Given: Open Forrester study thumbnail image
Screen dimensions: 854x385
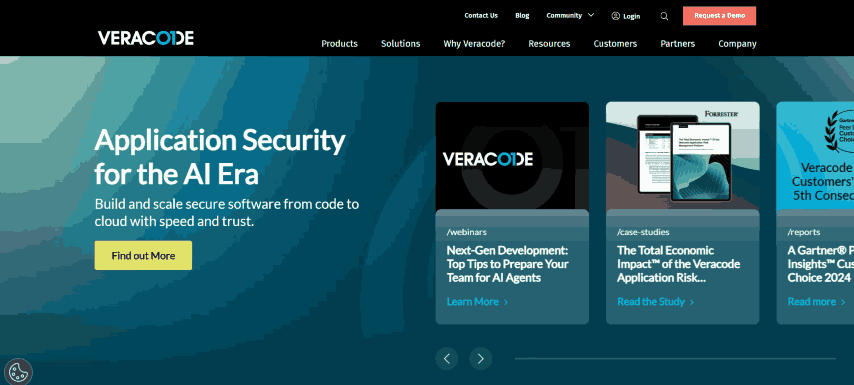Looking at the screenshot, I should [x=682, y=156].
